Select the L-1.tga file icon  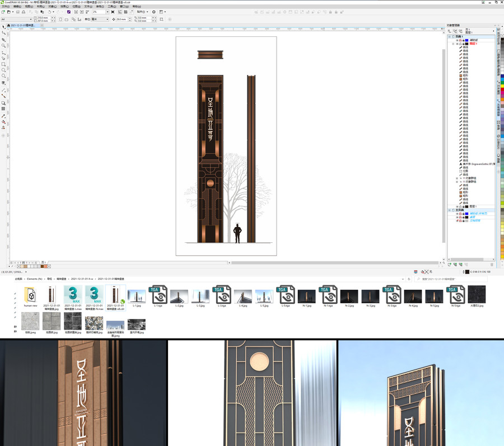[x=158, y=296]
